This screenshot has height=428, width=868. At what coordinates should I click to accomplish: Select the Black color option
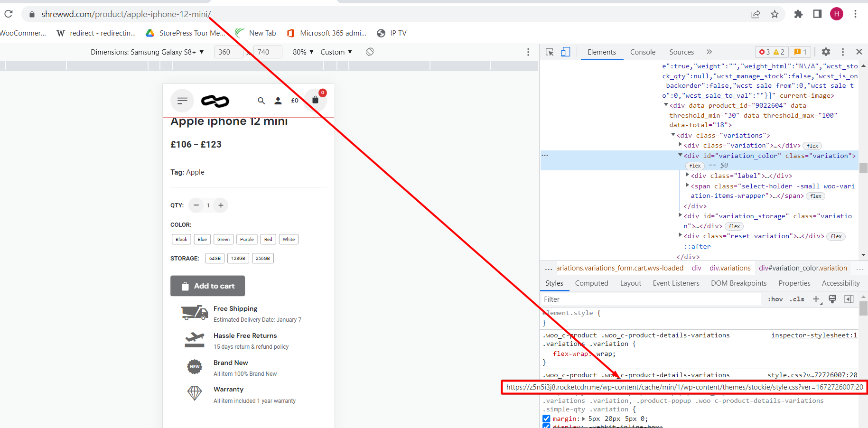[181, 239]
